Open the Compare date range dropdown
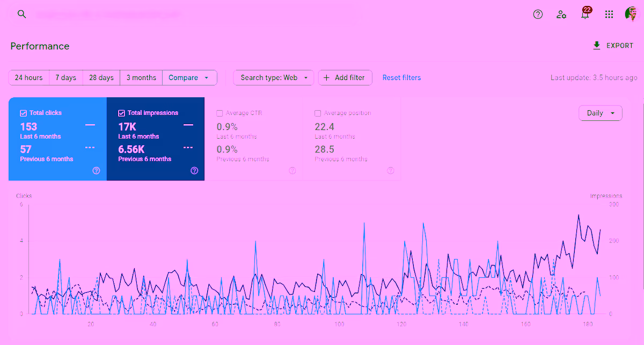This screenshot has height=345, width=644. coord(189,78)
